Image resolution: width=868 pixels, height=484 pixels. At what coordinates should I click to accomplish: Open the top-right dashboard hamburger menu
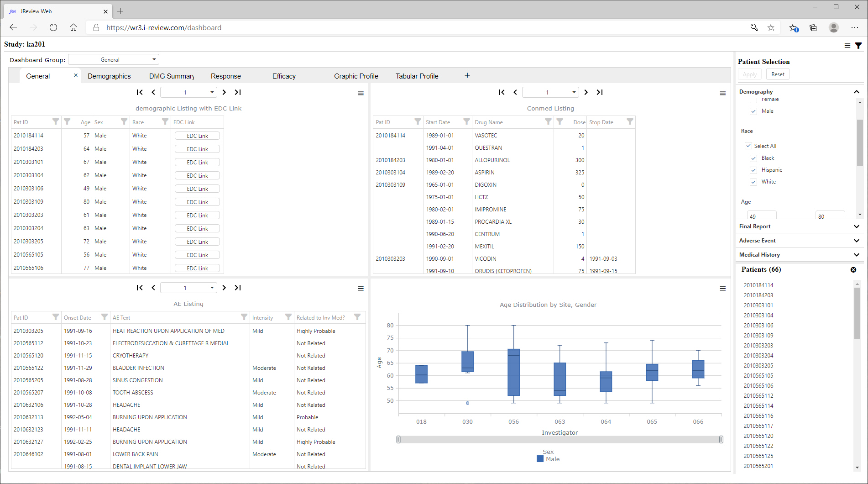847,46
